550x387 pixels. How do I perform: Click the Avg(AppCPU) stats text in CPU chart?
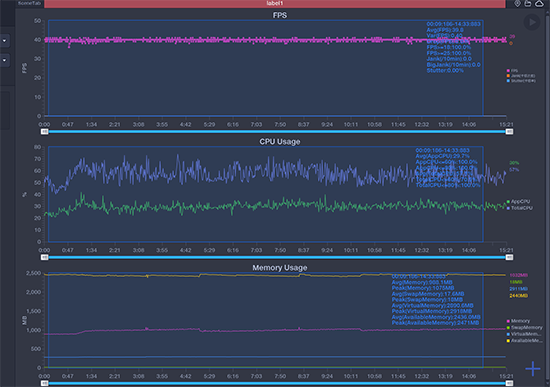coord(442,156)
